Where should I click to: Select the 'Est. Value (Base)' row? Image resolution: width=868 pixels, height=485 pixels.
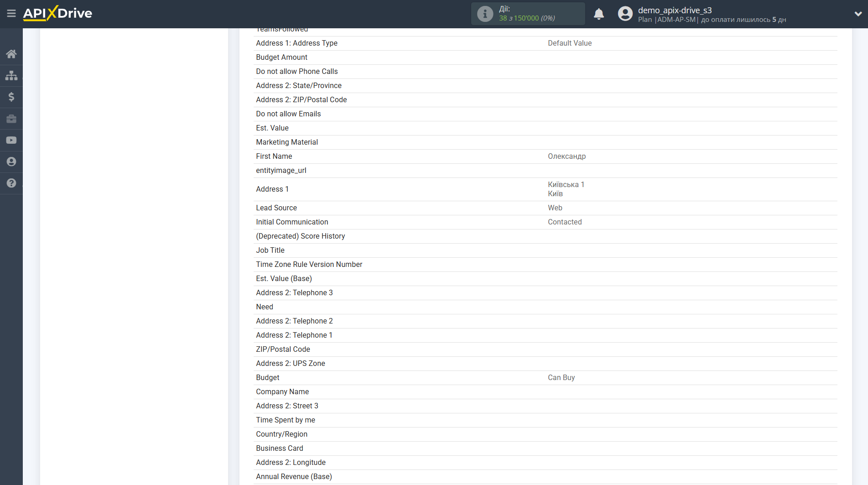[546, 279]
